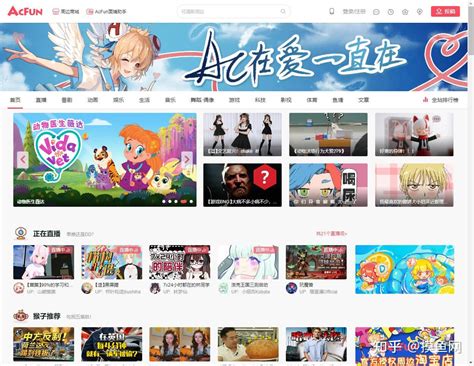Open the 周边商城 shop link icon

tap(56, 11)
